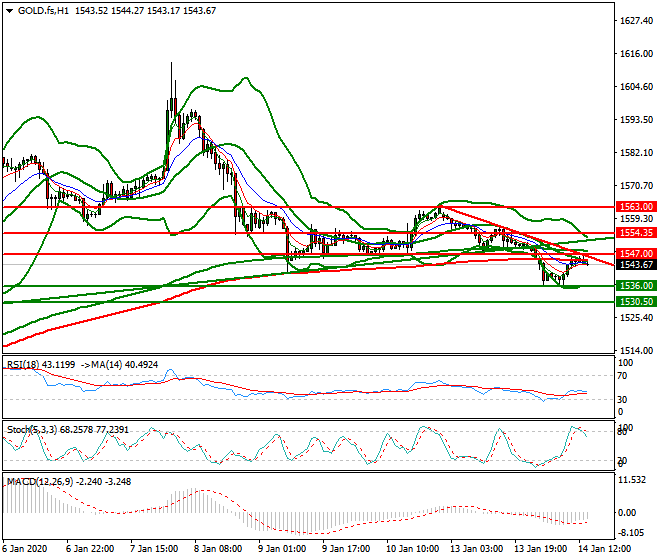Click the 13 Jan 03:00 time label

point(476,549)
